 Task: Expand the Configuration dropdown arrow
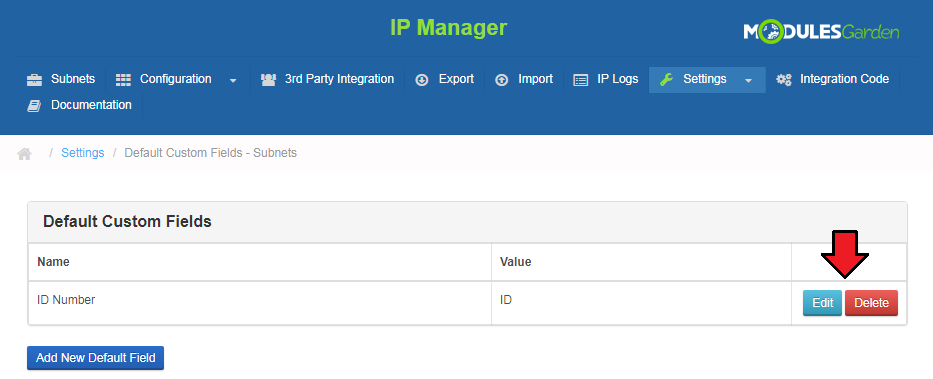point(233,80)
